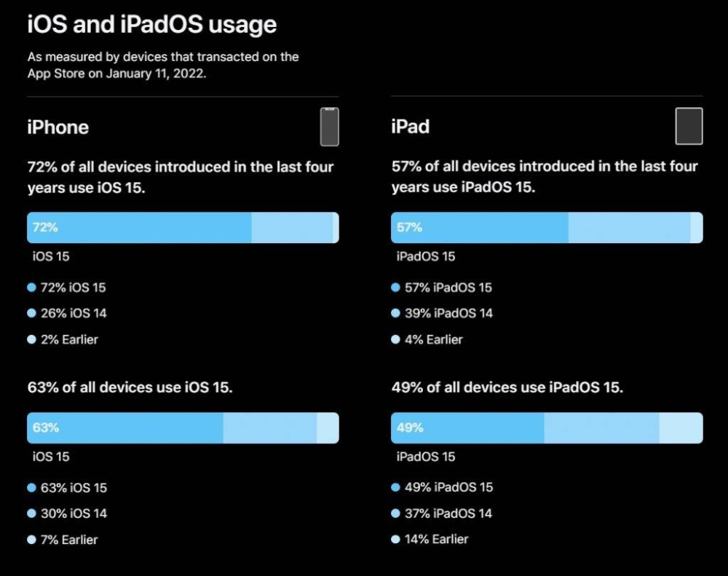Select the iPad section heading

(x=411, y=127)
